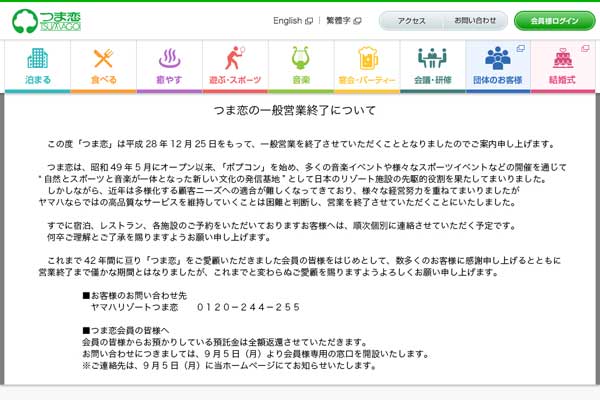Click the line starting 何卒ご理解とご了承

(x=159, y=237)
